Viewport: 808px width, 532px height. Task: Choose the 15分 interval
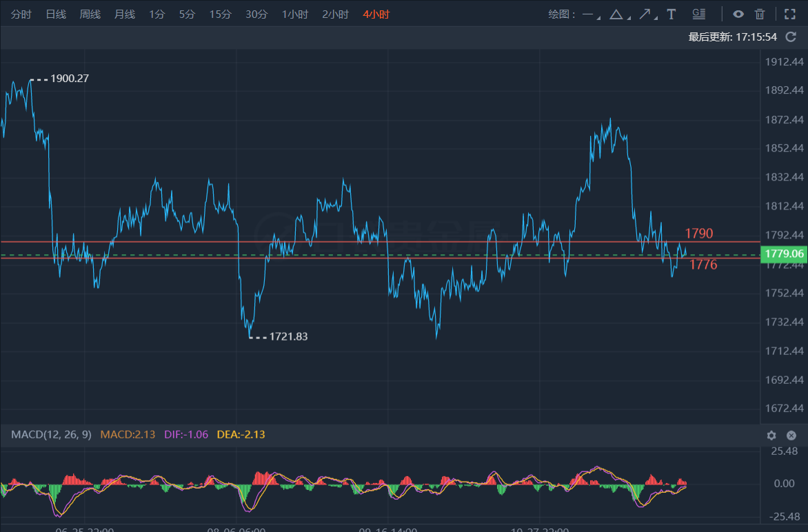(x=220, y=14)
